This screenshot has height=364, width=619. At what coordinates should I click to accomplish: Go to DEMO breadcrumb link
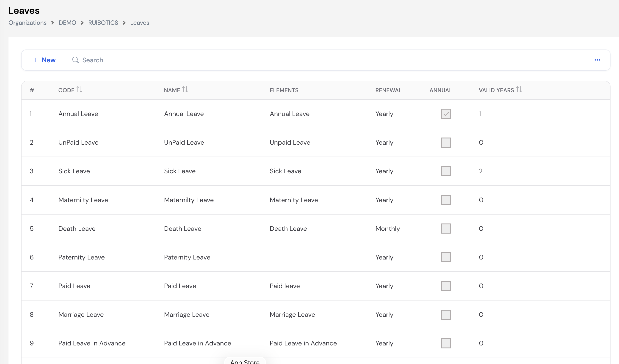click(x=67, y=23)
